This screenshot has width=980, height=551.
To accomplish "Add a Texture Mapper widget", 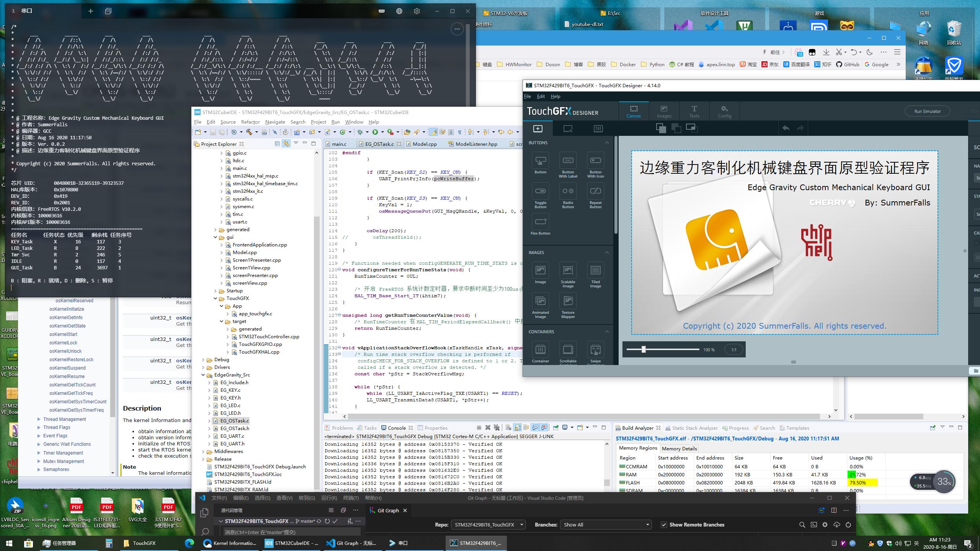I will tap(568, 301).
